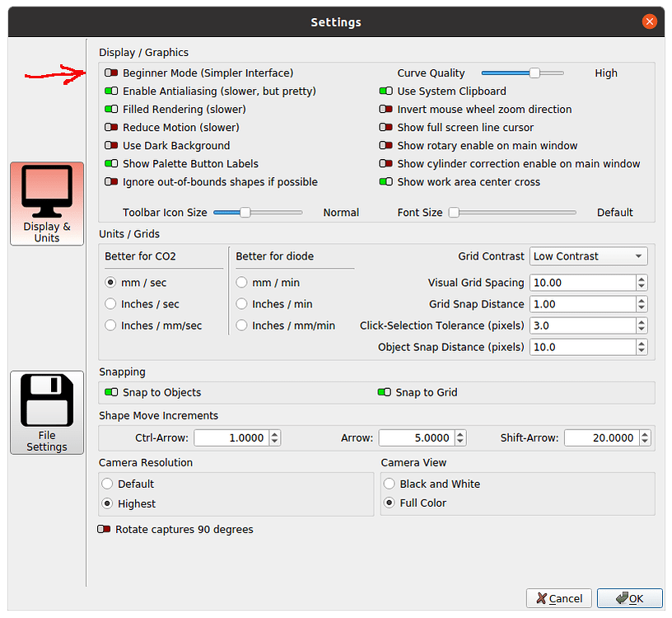
Task: Click the Visual Grid Spacing field
Action: pyautogui.click(x=583, y=283)
